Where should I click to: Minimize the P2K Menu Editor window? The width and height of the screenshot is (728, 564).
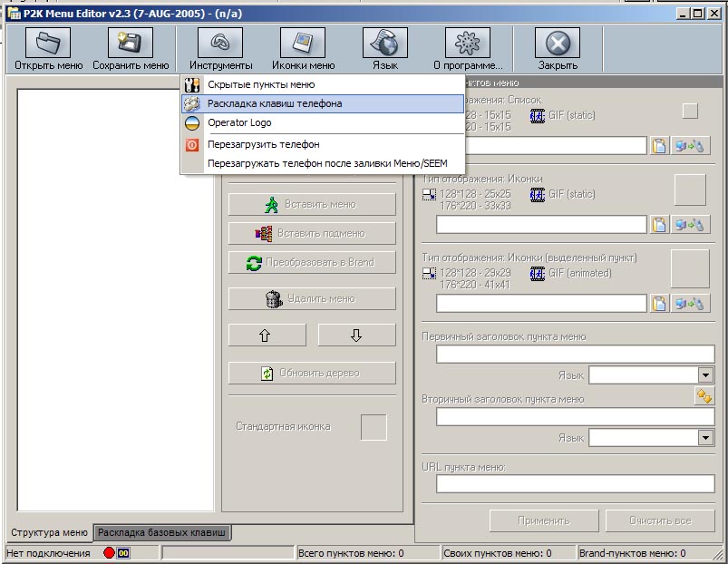[682, 14]
